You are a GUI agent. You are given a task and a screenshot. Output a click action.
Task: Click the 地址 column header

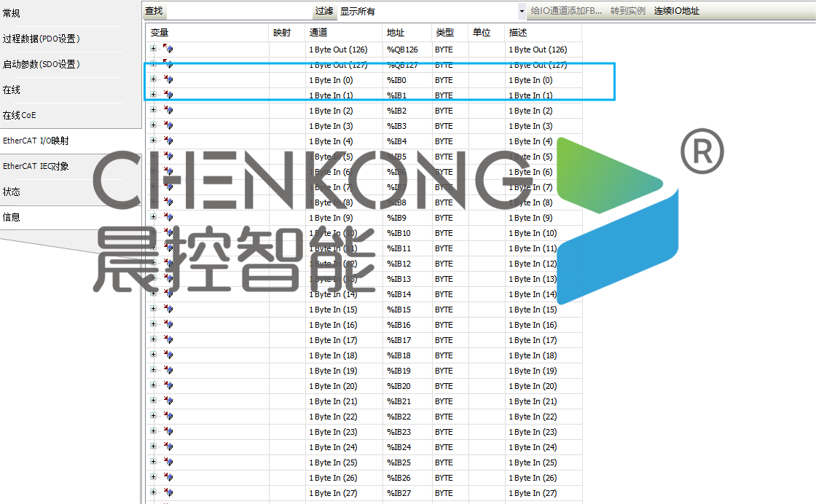[407, 32]
